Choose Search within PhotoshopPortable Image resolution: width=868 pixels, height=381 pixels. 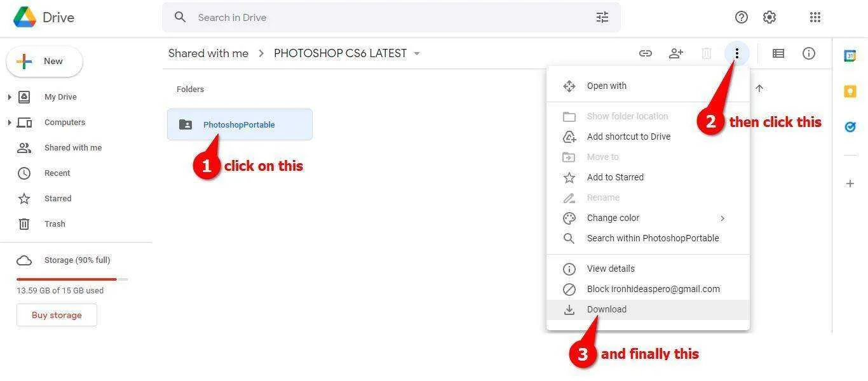click(x=648, y=238)
